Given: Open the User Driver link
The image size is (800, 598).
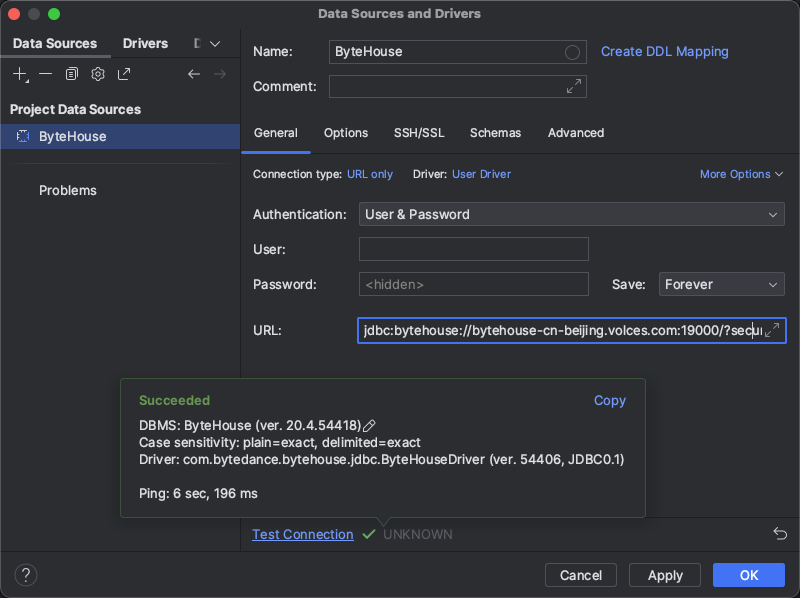Looking at the screenshot, I should point(481,174).
